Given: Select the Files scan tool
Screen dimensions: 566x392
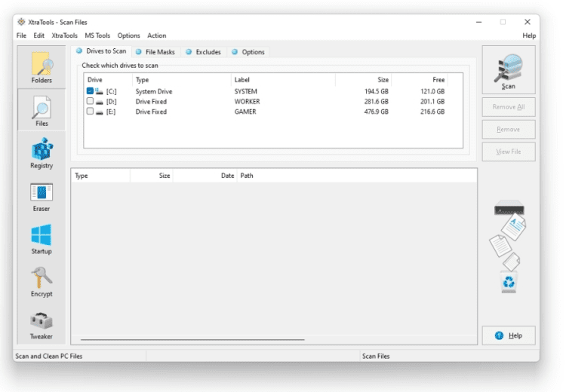Looking at the screenshot, I should point(42,110).
